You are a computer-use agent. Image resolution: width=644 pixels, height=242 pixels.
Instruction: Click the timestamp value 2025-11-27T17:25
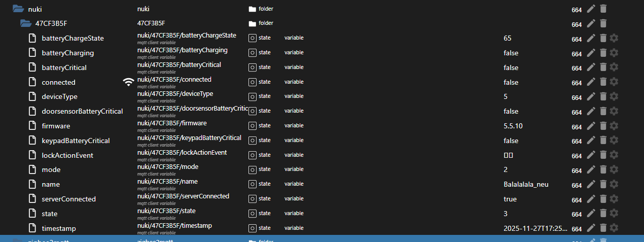(x=535, y=228)
